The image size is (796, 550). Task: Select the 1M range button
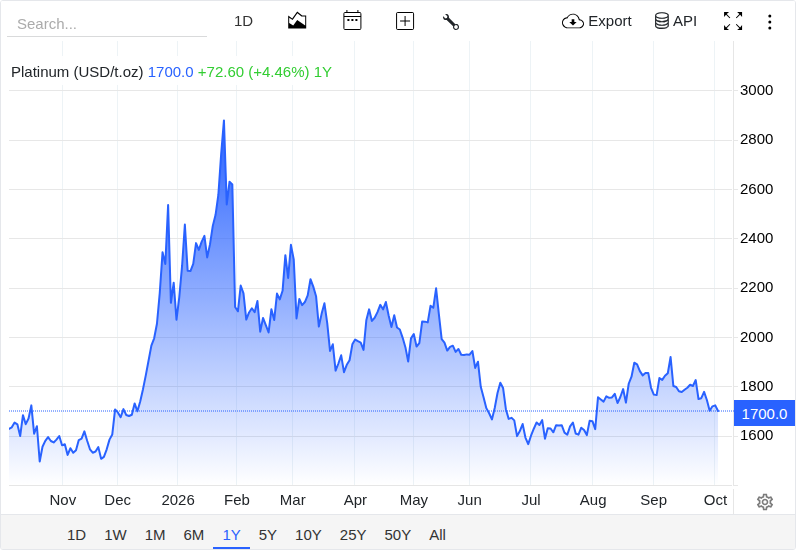click(155, 535)
